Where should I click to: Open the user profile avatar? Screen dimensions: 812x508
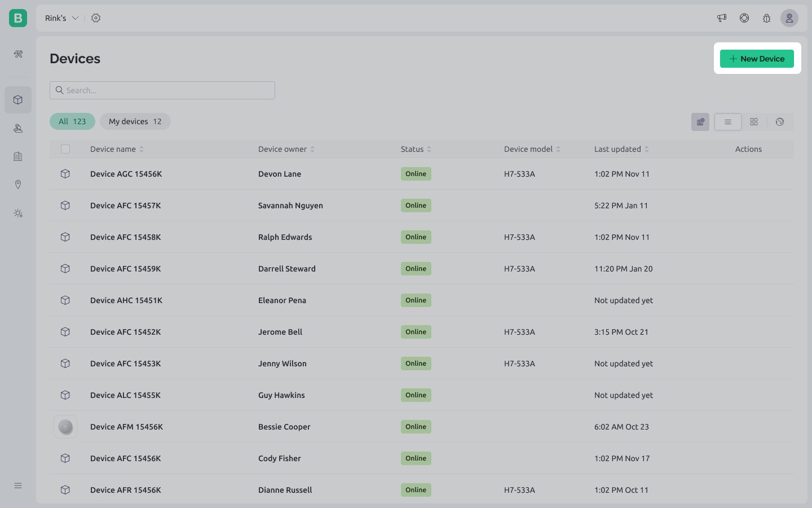pos(789,18)
